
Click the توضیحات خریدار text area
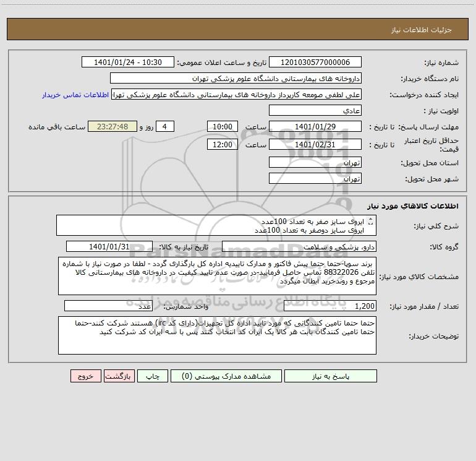tap(217, 335)
